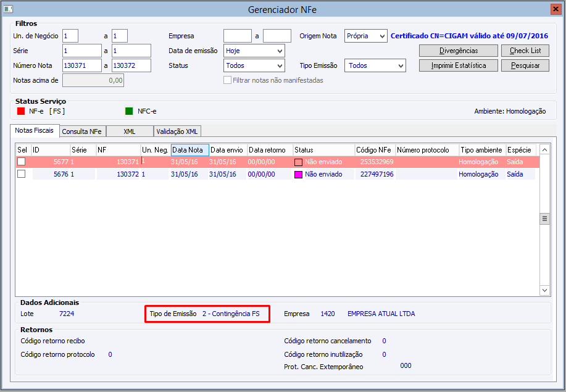
Task: Click the scroll down arrow of notes grid
Action: pos(544,290)
